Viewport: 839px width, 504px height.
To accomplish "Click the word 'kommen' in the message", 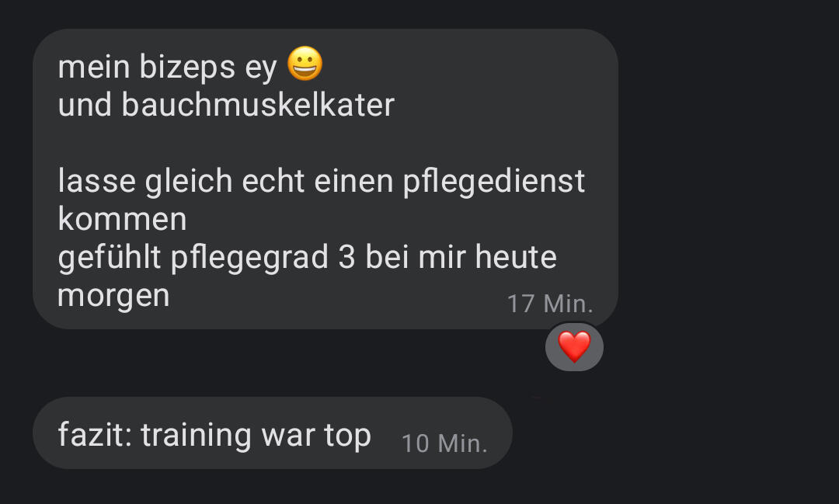I will (x=123, y=219).
